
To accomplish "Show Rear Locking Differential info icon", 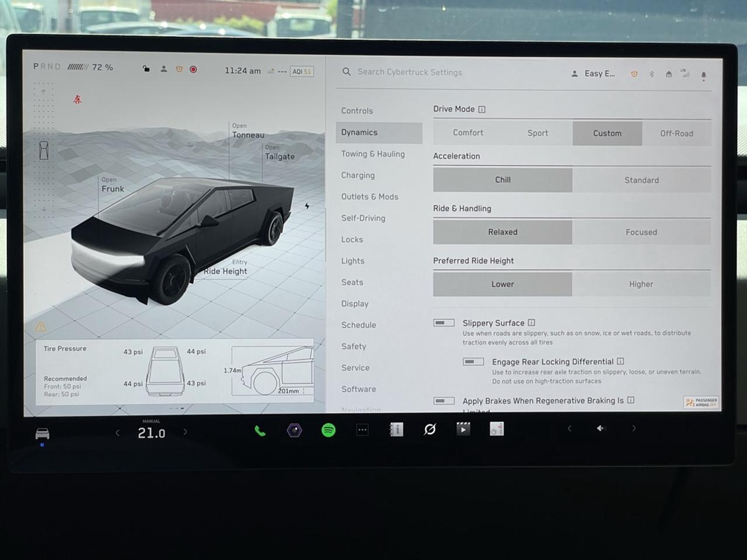I will [620, 361].
